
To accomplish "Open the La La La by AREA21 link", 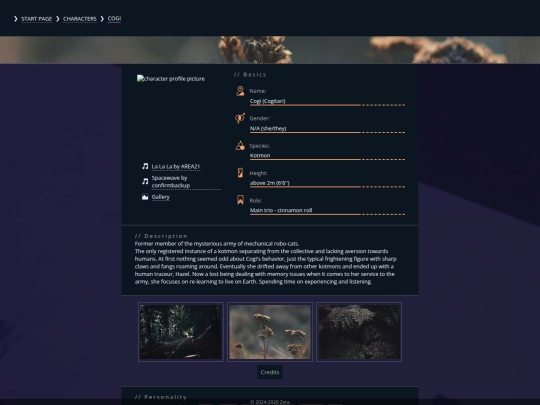I will pyautogui.click(x=176, y=167).
